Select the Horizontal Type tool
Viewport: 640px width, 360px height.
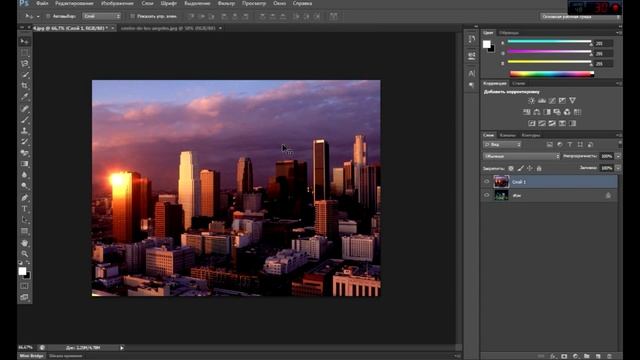[24, 209]
